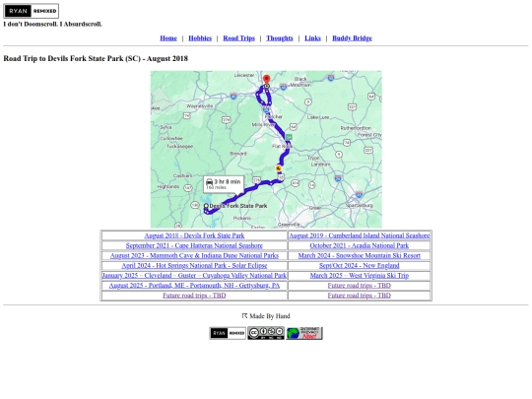Image resolution: width=532 pixels, height=399 pixels.
Task: Open January 2025 - Cleveland Cuyahoga Valley trip
Action: [194, 275]
